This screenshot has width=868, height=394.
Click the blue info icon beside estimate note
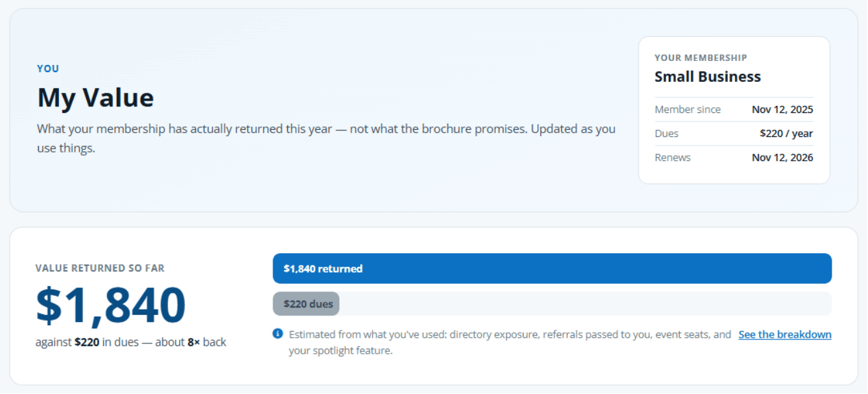(278, 334)
